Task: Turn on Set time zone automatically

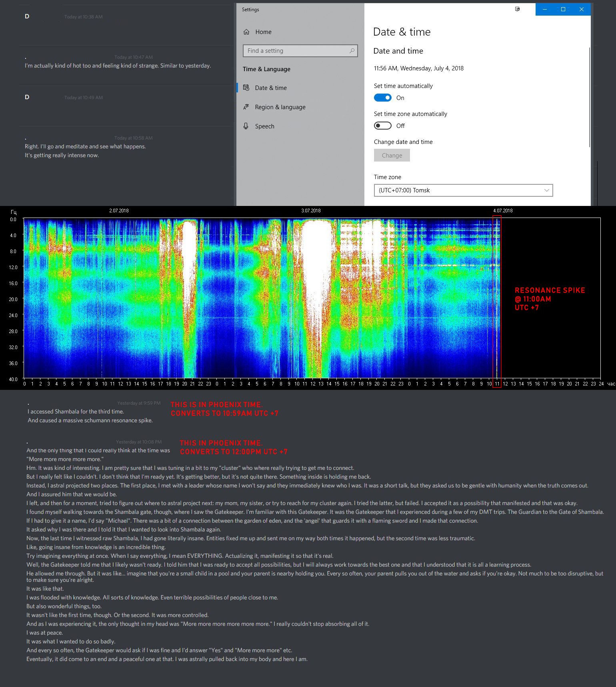Action: pyautogui.click(x=383, y=126)
